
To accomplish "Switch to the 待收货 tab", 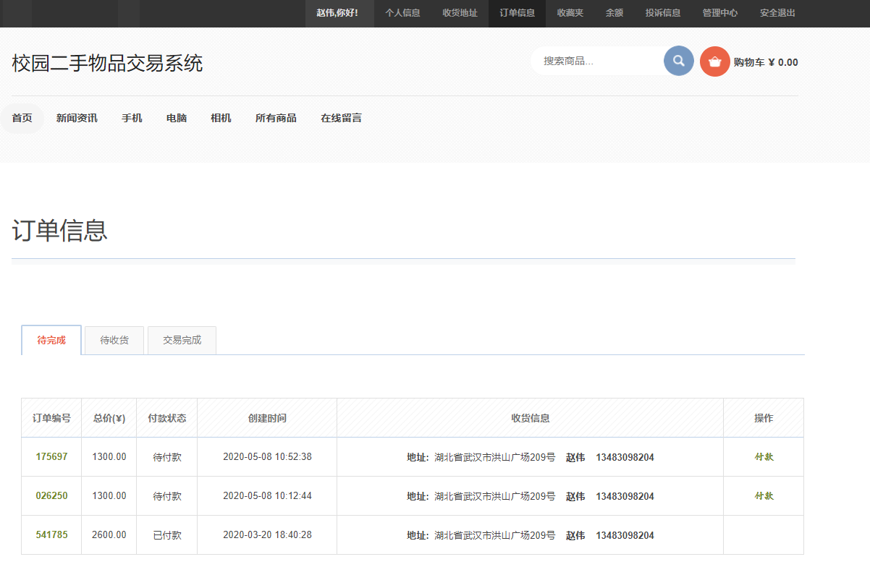I will [x=114, y=340].
